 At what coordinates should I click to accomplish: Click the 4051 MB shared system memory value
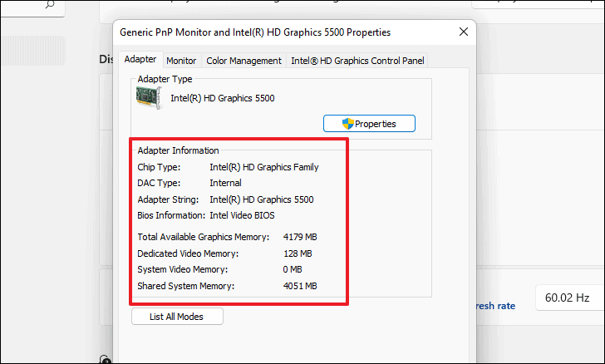[300, 286]
